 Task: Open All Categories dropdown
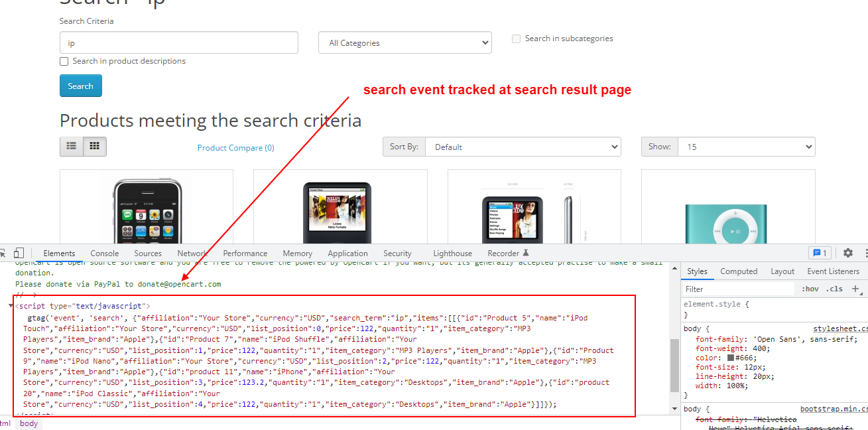(x=405, y=42)
